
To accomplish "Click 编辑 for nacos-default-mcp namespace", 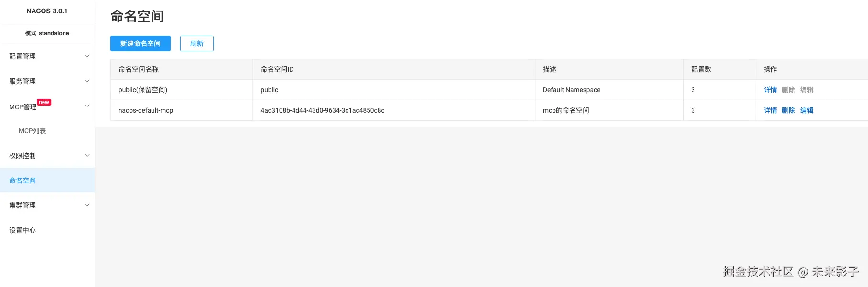I will coord(806,110).
